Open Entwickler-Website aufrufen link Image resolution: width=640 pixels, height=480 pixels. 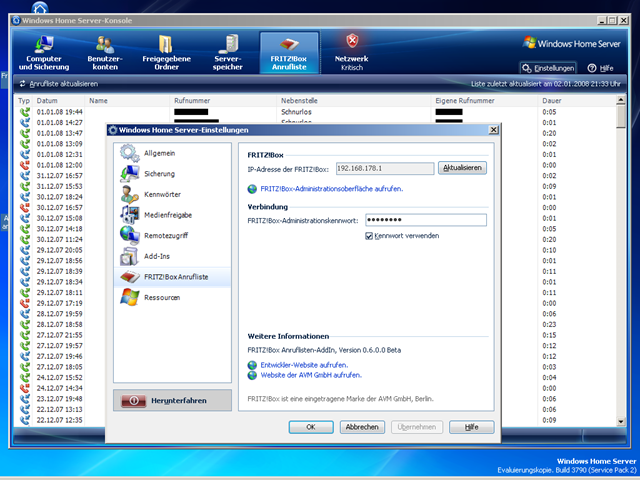coord(304,365)
